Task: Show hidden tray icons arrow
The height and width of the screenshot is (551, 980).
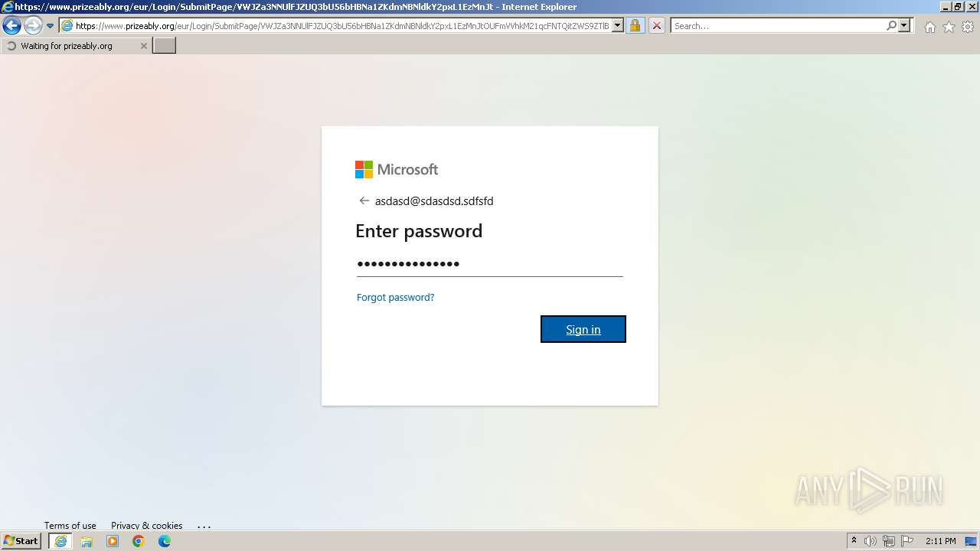Action: point(854,541)
